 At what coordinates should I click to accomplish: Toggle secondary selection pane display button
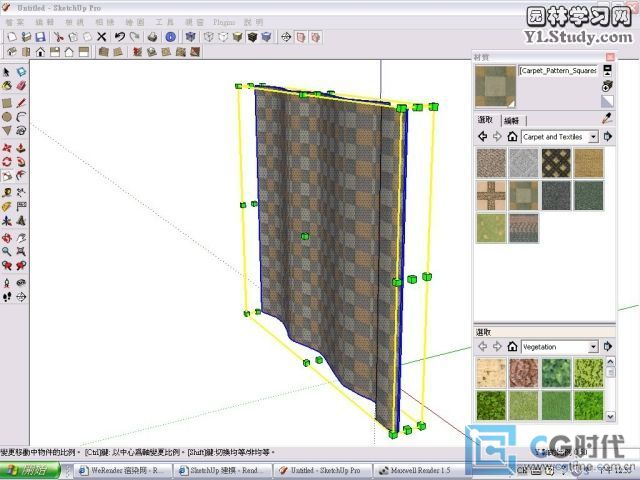coord(607,70)
